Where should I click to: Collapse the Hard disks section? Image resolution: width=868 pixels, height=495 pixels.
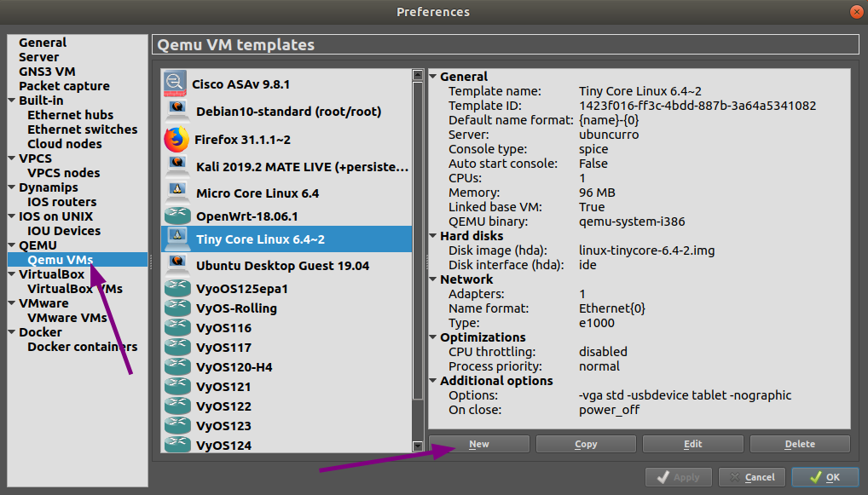click(433, 236)
